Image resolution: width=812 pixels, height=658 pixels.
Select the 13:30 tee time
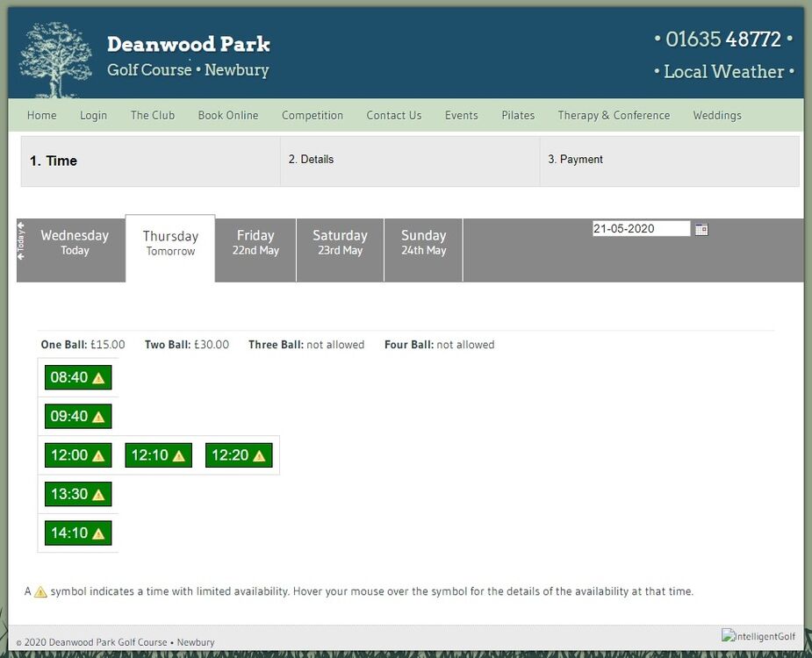click(78, 494)
